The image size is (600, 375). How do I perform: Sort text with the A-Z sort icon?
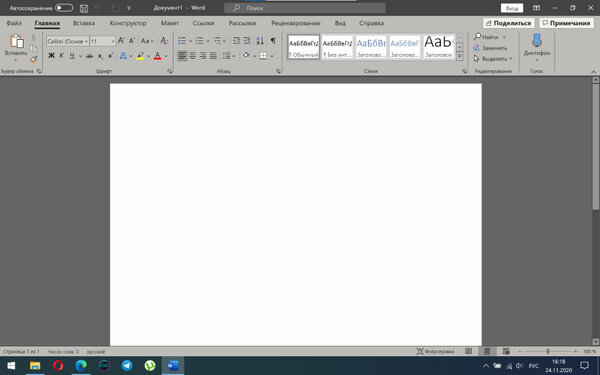pos(260,41)
